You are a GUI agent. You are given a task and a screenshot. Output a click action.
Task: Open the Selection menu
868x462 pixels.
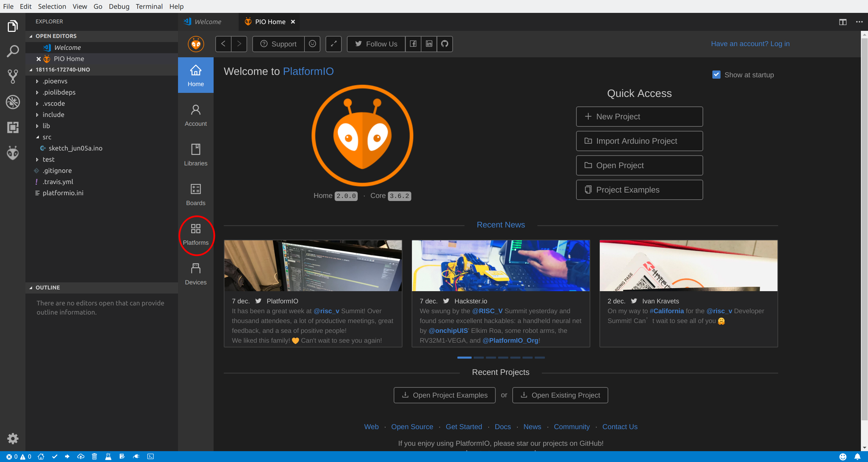click(52, 6)
